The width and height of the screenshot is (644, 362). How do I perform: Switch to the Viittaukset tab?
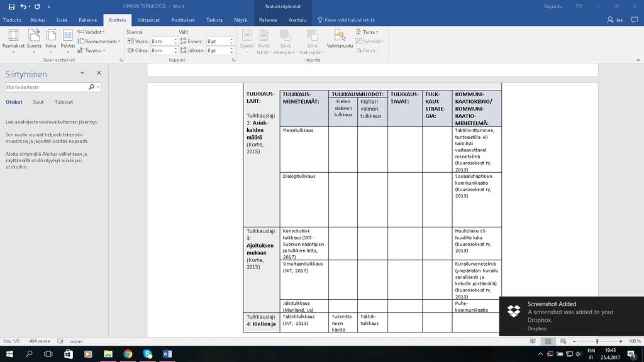click(x=148, y=19)
